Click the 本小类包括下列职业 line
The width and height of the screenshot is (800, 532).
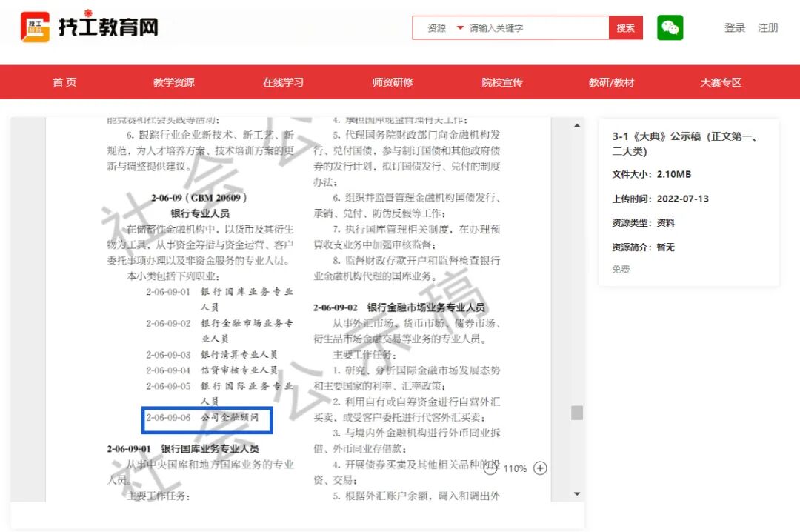(173, 276)
